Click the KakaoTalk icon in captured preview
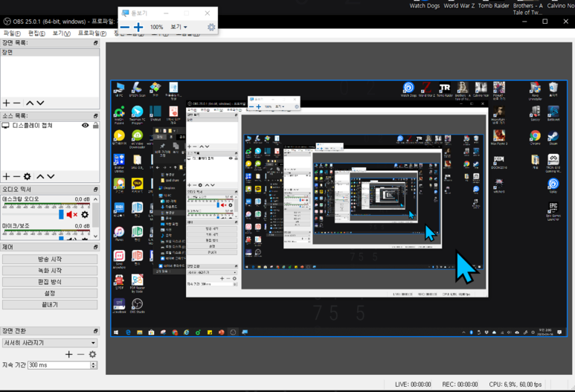The height and width of the screenshot is (392, 575). click(x=137, y=184)
